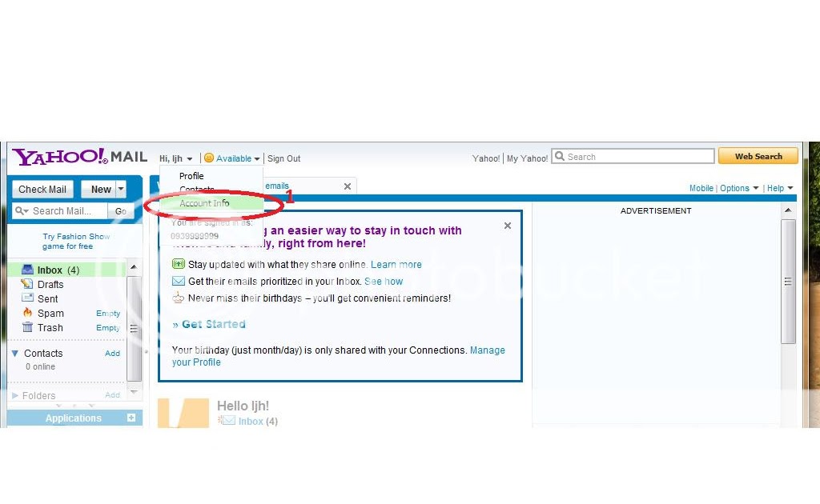
Task: Add a folder via Folders Add
Action: pyautogui.click(x=112, y=395)
